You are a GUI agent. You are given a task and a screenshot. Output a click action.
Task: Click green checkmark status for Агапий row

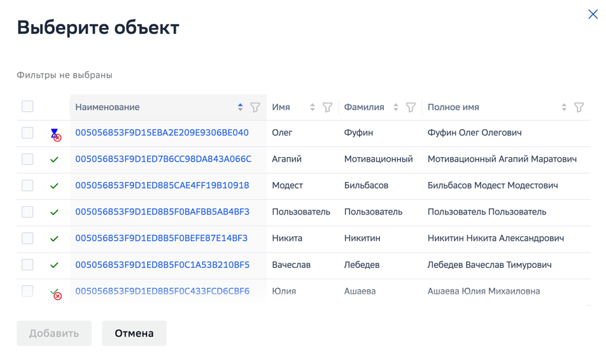[x=55, y=159]
